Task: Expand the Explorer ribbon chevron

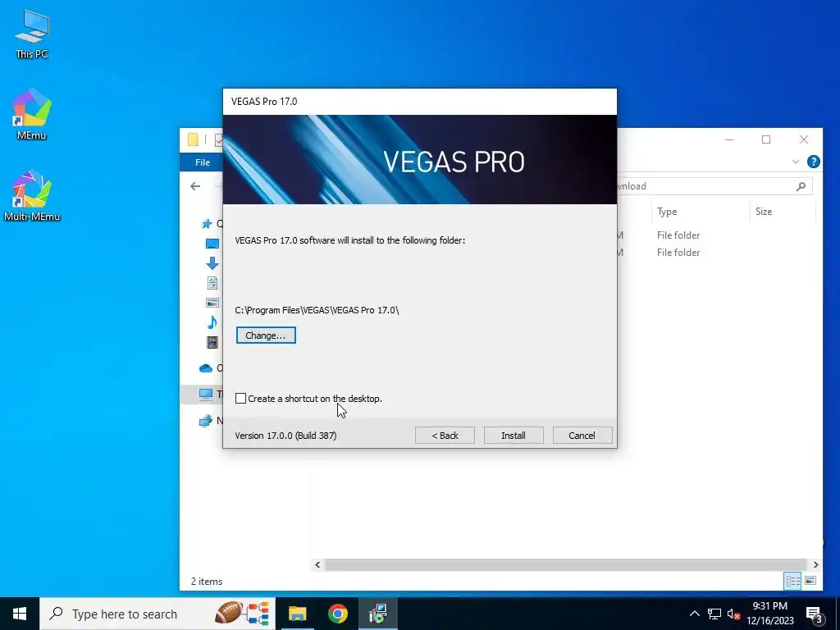Action: [x=796, y=162]
